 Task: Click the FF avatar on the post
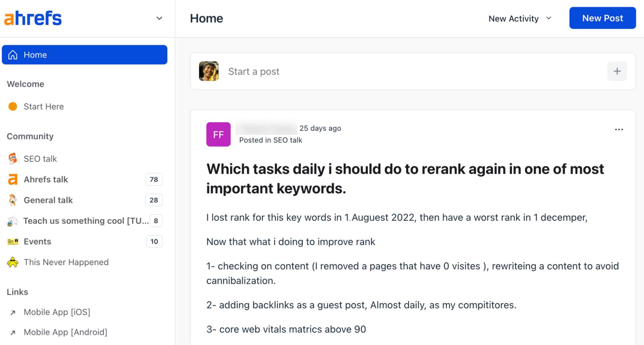point(218,134)
